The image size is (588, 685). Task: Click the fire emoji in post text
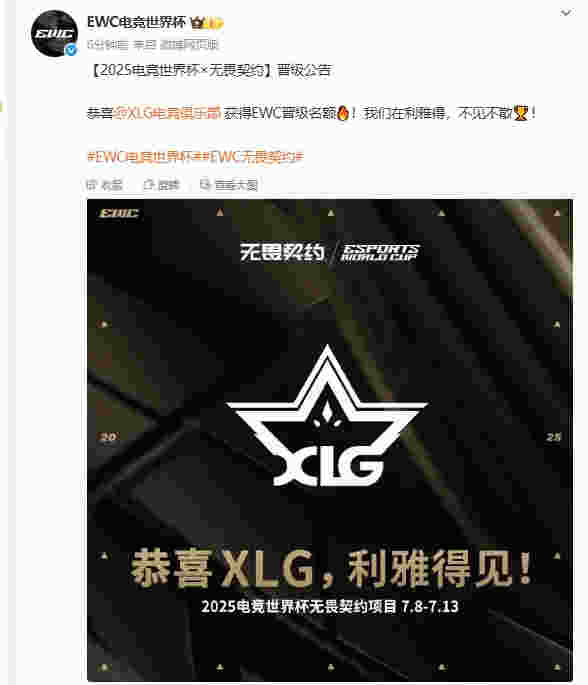click(343, 114)
